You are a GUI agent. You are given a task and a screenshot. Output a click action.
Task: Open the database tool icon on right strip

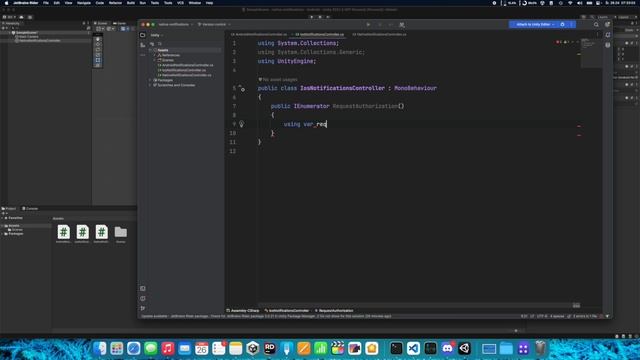[608, 45]
